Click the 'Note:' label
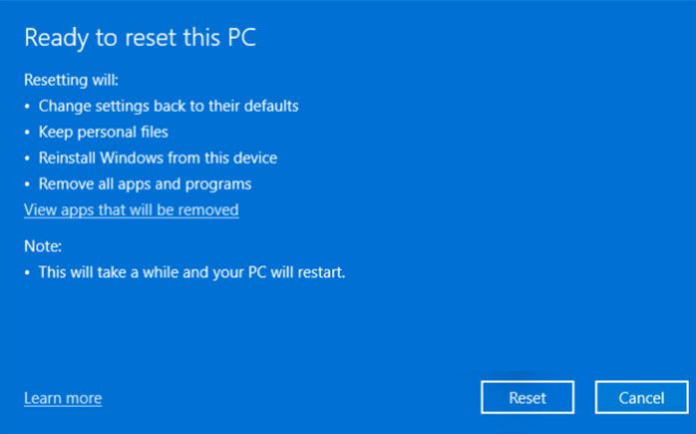 [43, 244]
